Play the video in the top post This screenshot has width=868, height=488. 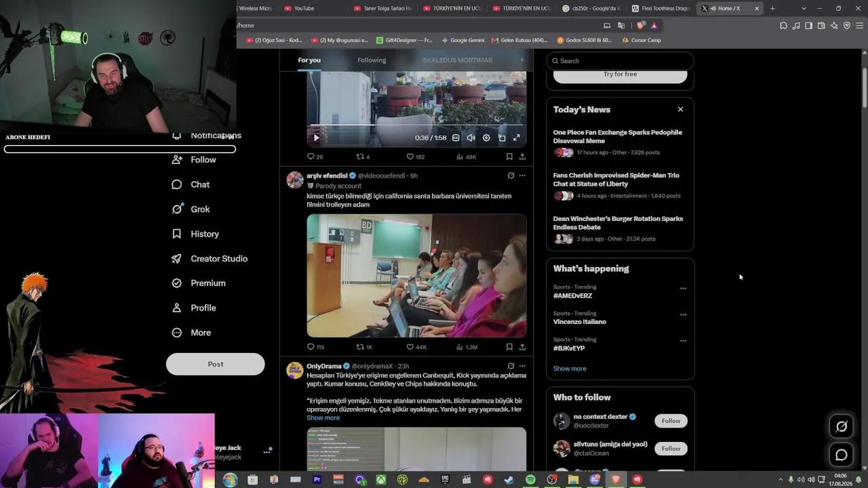tap(316, 138)
